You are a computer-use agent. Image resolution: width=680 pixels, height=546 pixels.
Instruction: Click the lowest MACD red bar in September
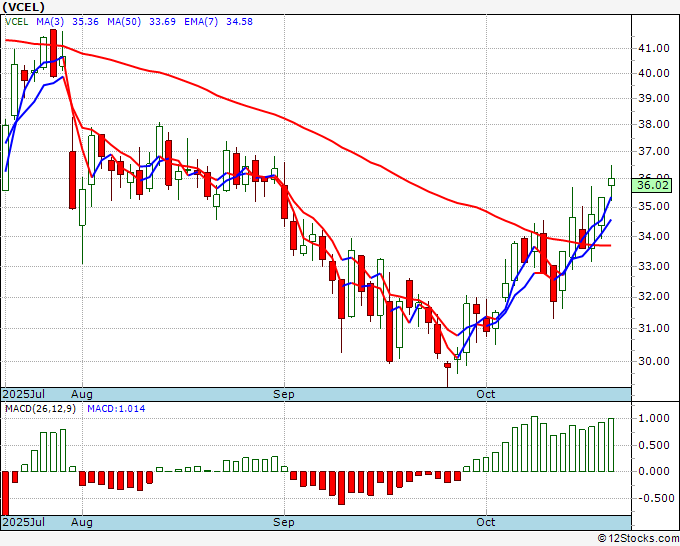(341, 488)
